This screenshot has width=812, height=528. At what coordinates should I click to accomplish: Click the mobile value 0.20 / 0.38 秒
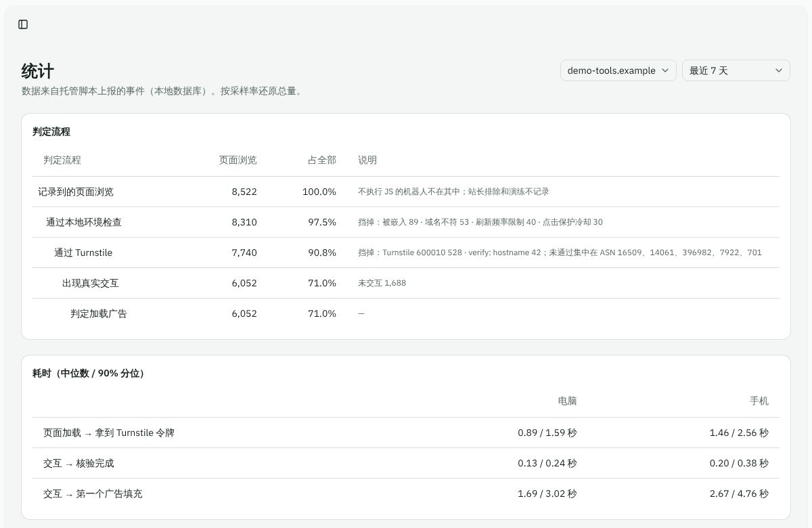click(x=739, y=463)
